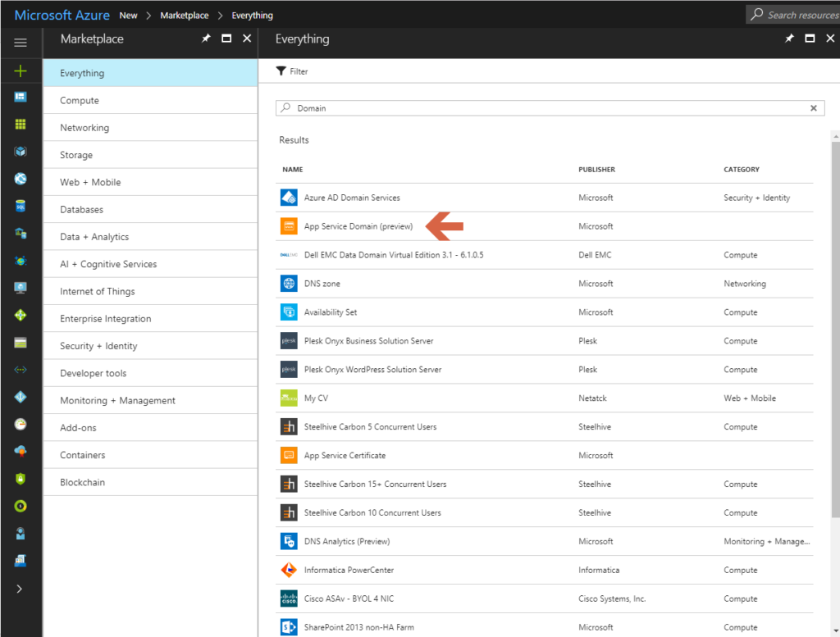Click the SharePoint 2013 non-HA Farm icon
The image size is (840, 637).
289,626
